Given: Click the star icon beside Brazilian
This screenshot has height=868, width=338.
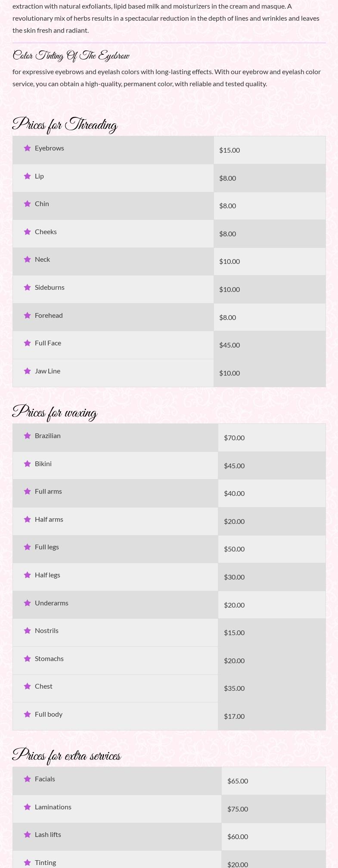Looking at the screenshot, I should tap(28, 436).
